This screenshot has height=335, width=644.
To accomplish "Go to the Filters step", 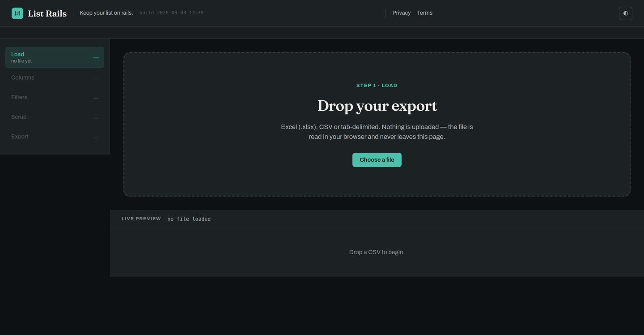I will pos(55,97).
